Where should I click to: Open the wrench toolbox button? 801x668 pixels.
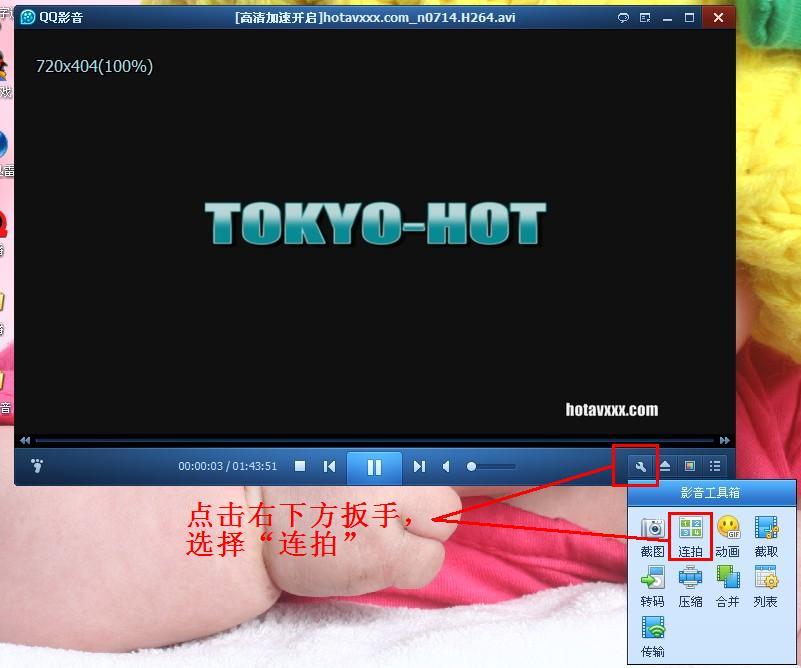pyautogui.click(x=641, y=466)
